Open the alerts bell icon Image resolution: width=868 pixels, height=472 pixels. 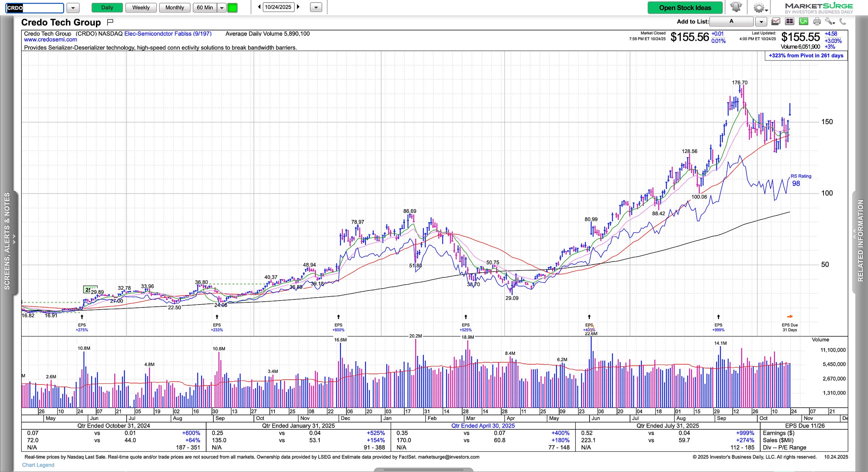click(736, 7)
